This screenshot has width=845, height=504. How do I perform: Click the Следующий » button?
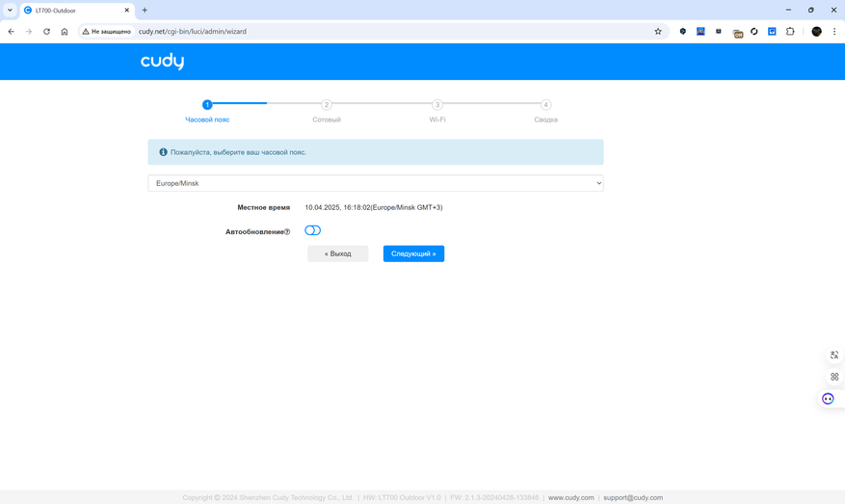[414, 253]
